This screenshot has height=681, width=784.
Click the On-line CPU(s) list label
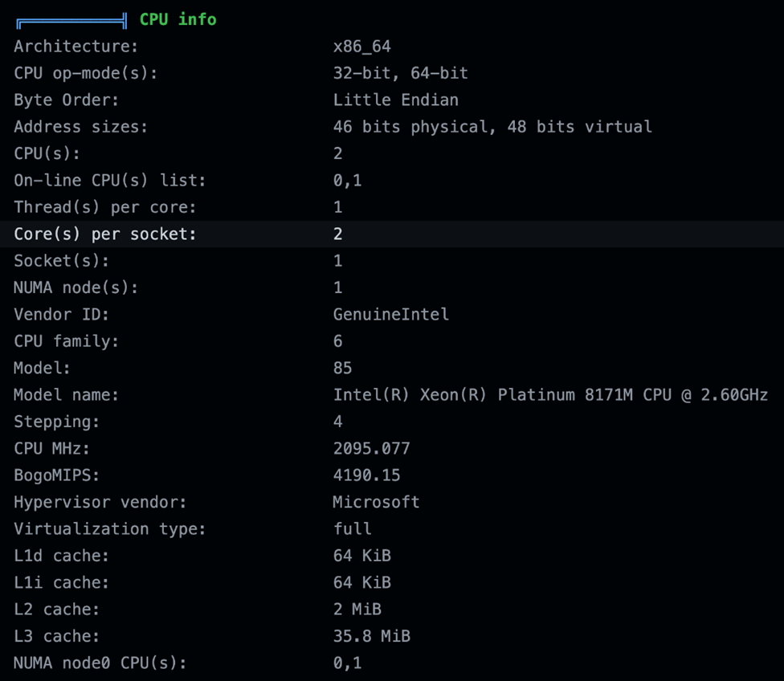pyautogui.click(x=109, y=181)
